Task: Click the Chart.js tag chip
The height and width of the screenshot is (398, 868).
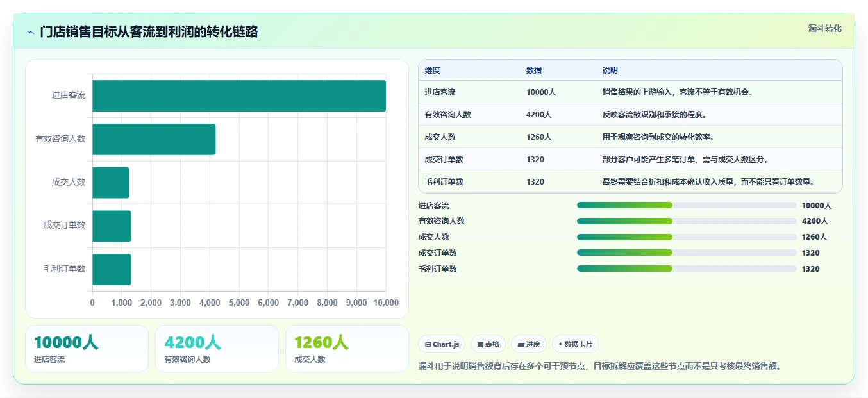Action: pos(442,344)
